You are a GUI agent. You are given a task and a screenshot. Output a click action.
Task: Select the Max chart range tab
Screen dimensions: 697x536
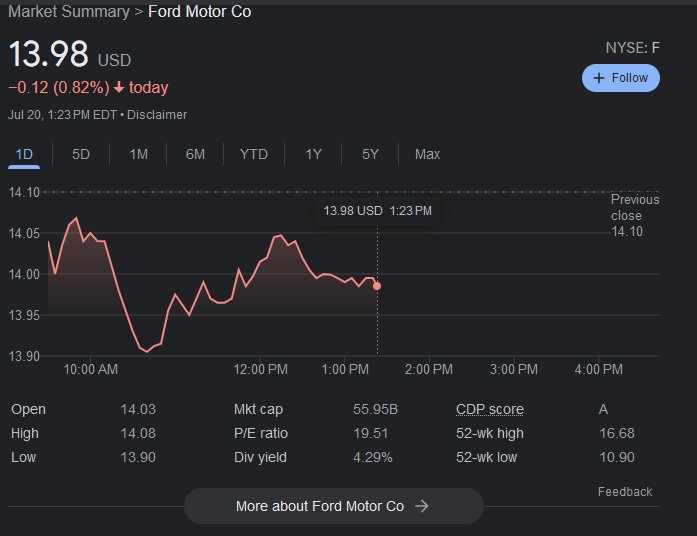[427, 154]
